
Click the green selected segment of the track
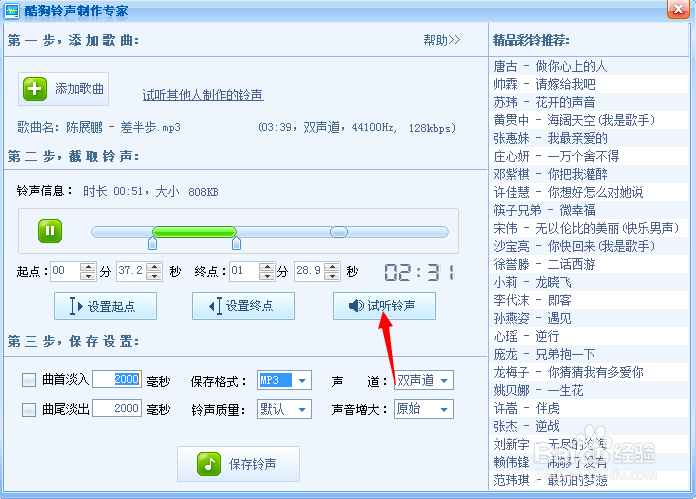194,232
